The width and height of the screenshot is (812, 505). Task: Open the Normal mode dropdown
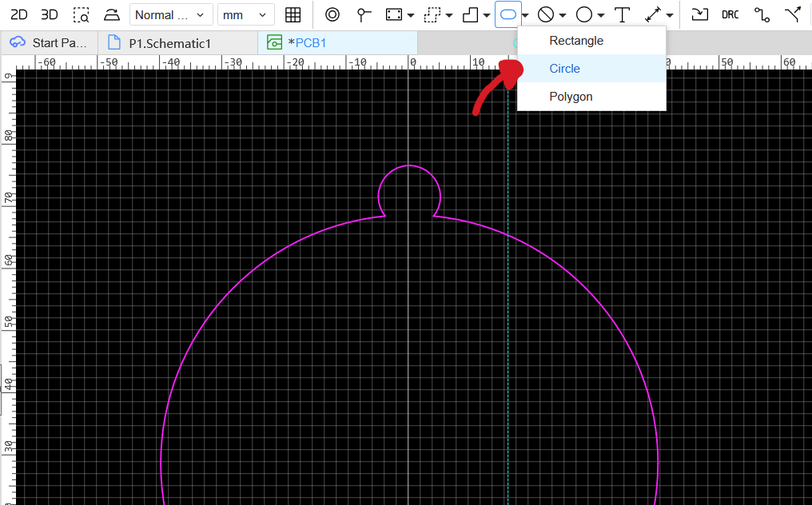coord(171,14)
